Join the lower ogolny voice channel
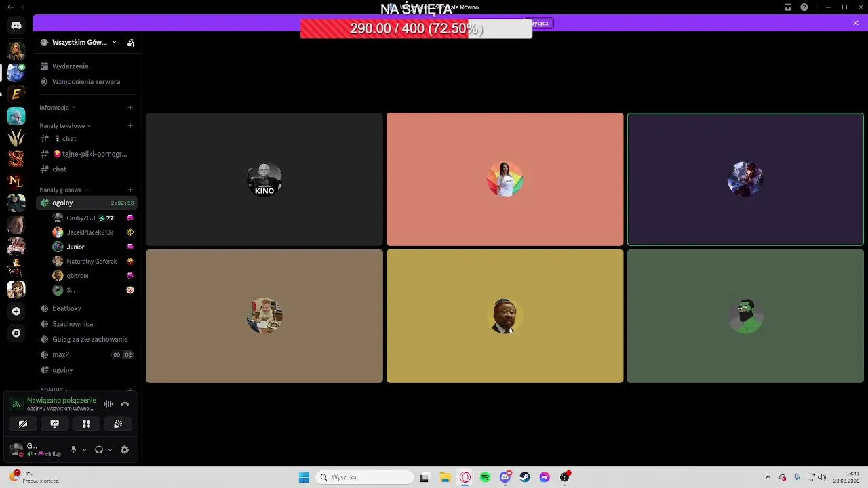The image size is (868, 488). [87, 370]
